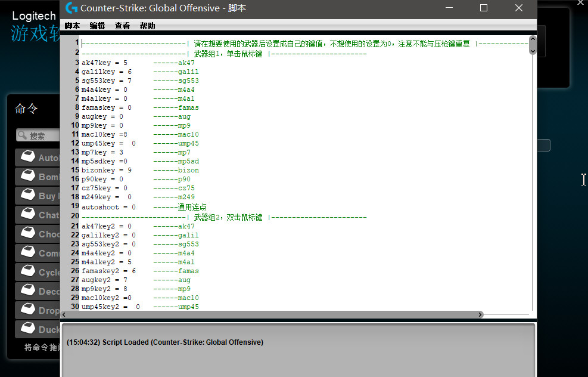Viewport: 588px width, 377px height.
Task: Open the 脚本 menu
Action: (72, 26)
